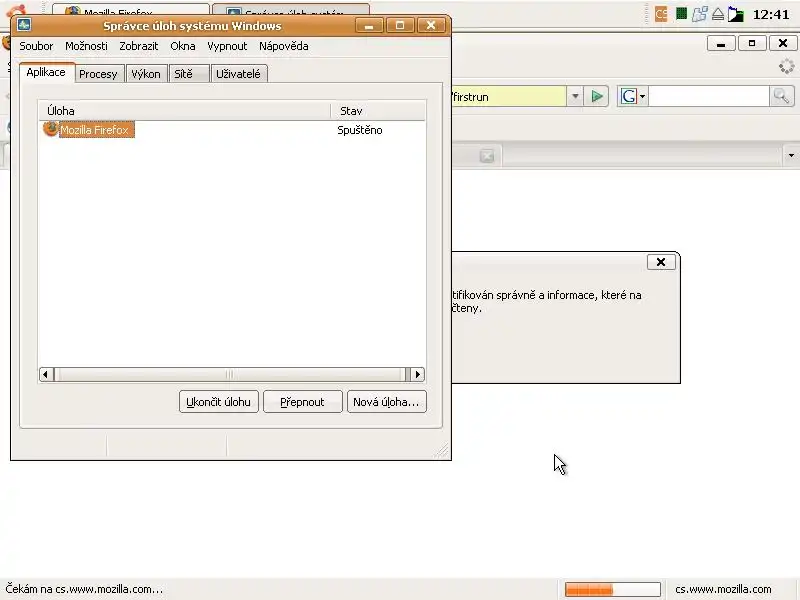
Task: Click the horizontal scrollbar thumb in task list
Action: 230,374
